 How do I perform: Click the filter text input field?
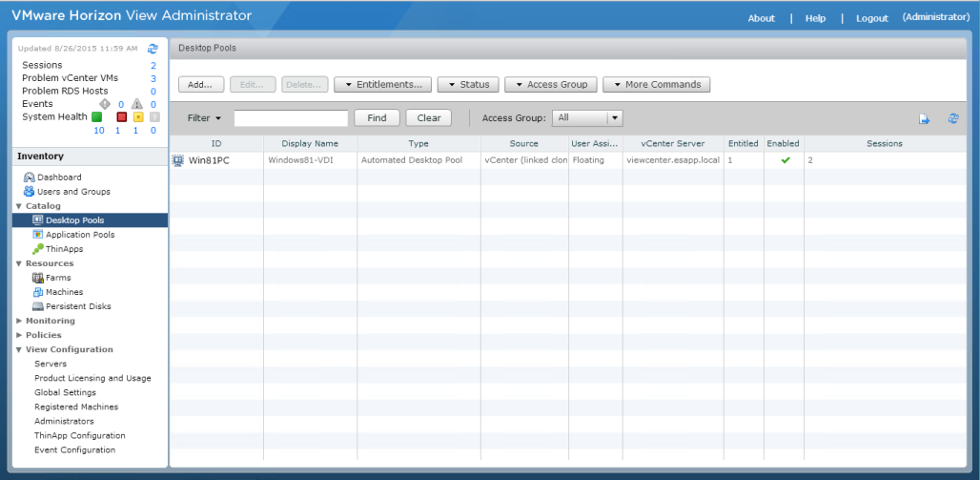(x=292, y=117)
